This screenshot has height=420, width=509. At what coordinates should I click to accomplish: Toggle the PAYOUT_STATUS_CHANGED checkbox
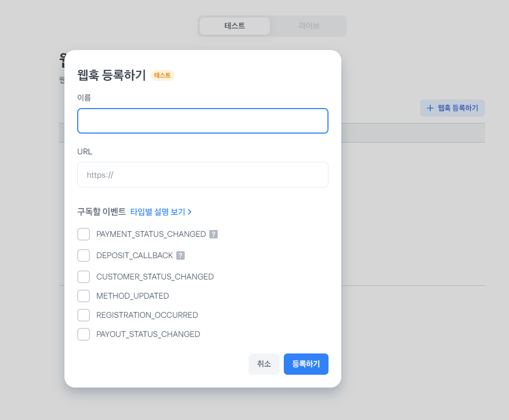tap(84, 334)
